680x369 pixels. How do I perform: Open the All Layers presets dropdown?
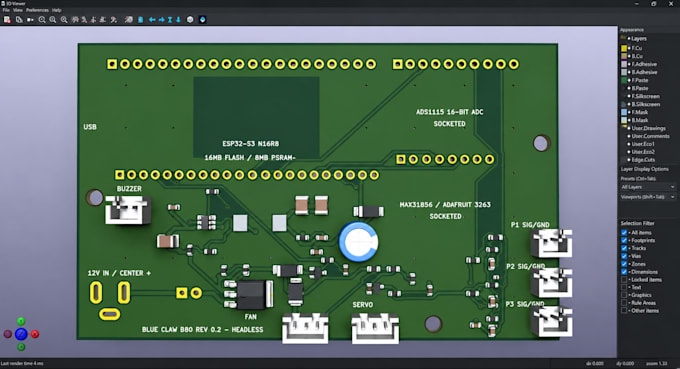(648, 187)
